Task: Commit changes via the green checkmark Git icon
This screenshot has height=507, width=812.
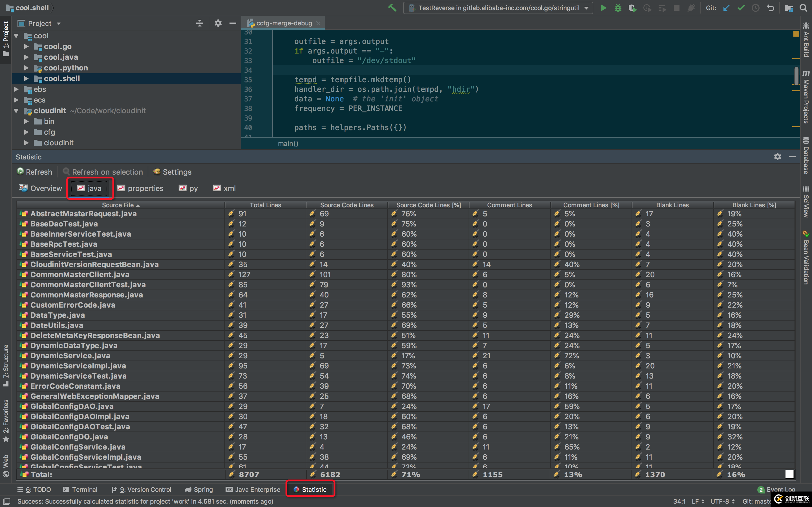Action: (x=741, y=8)
